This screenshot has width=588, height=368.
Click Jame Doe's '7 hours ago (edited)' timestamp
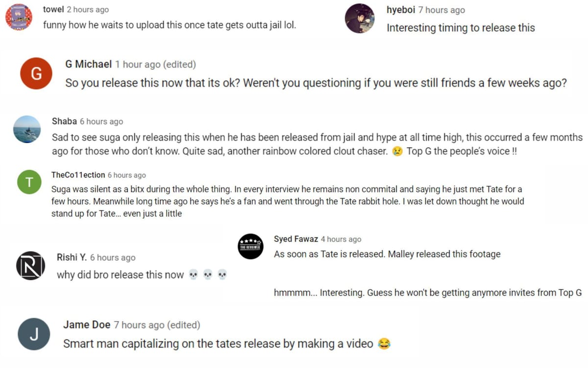[x=157, y=325]
